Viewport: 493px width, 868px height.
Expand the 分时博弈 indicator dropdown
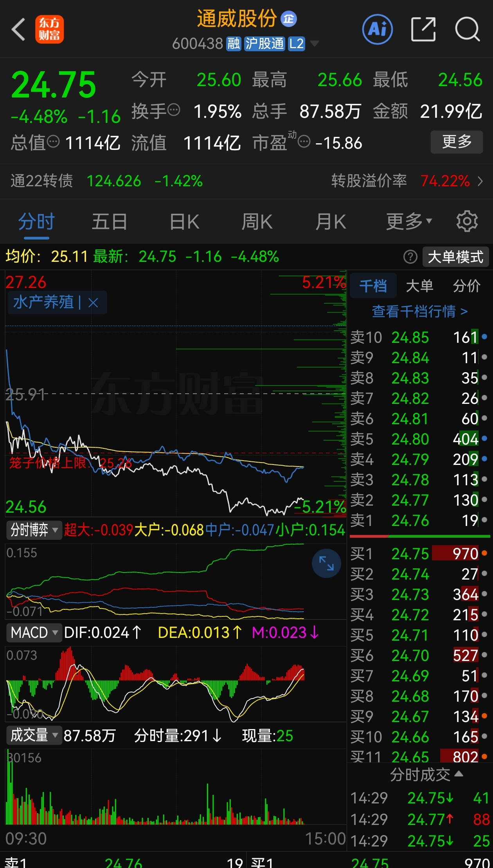[34, 530]
